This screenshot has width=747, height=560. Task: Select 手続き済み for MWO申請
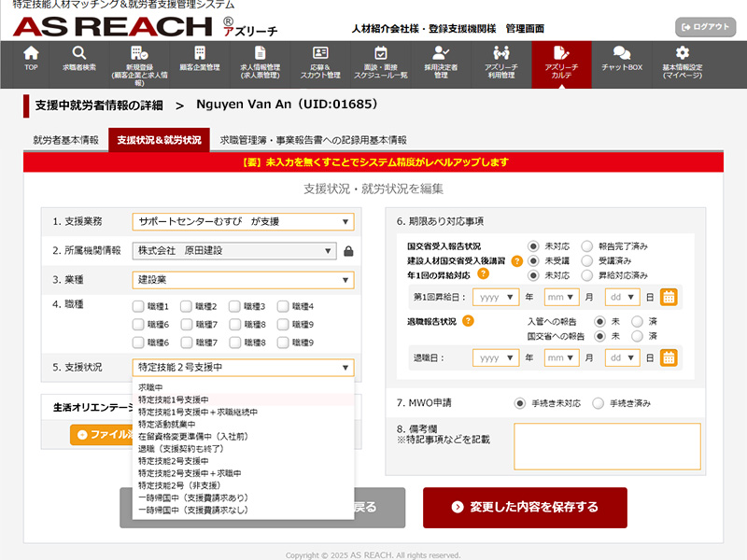point(598,403)
